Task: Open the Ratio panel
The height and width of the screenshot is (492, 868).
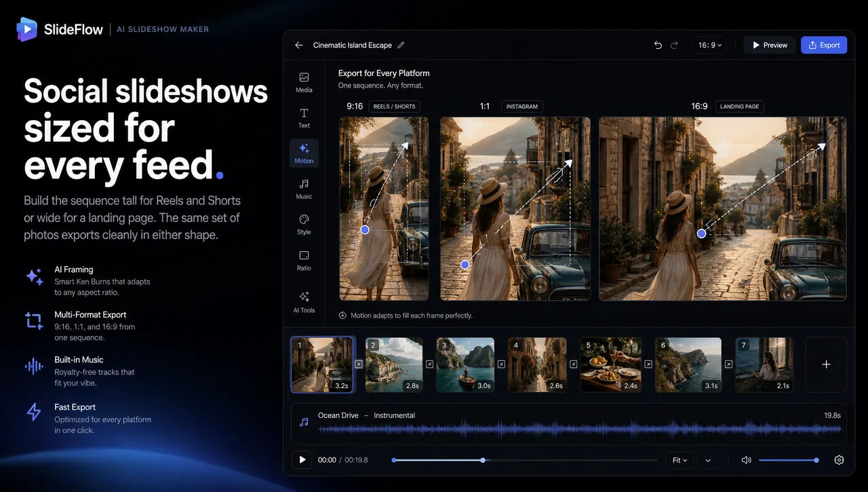Action: pyautogui.click(x=304, y=261)
